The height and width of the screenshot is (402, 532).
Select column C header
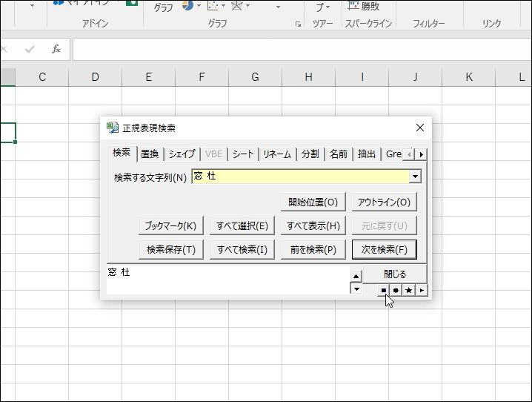42,77
